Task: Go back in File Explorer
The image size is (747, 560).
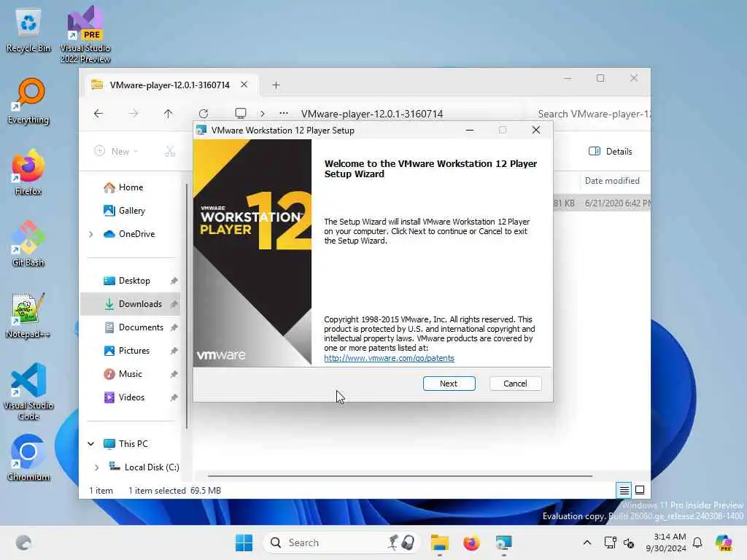Action: [x=98, y=113]
